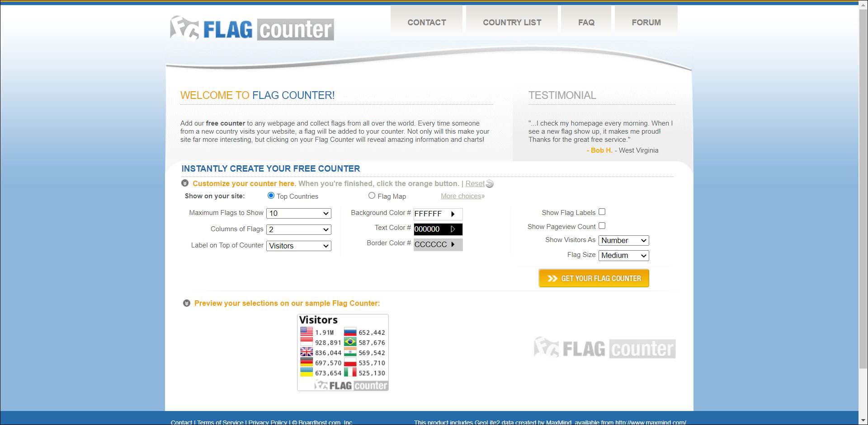Enable Show Pageview Count checkbox
The height and width of the screenshot is (425, 868).
click(602, 225)
